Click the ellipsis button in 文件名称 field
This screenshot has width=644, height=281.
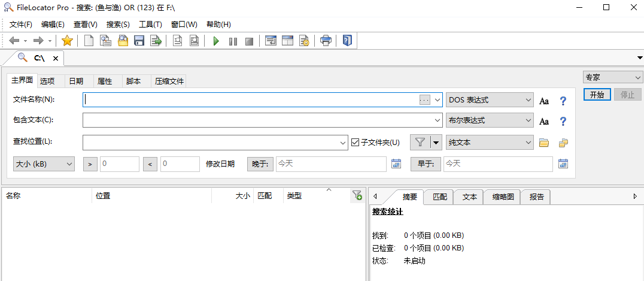(x=425, y=100)
